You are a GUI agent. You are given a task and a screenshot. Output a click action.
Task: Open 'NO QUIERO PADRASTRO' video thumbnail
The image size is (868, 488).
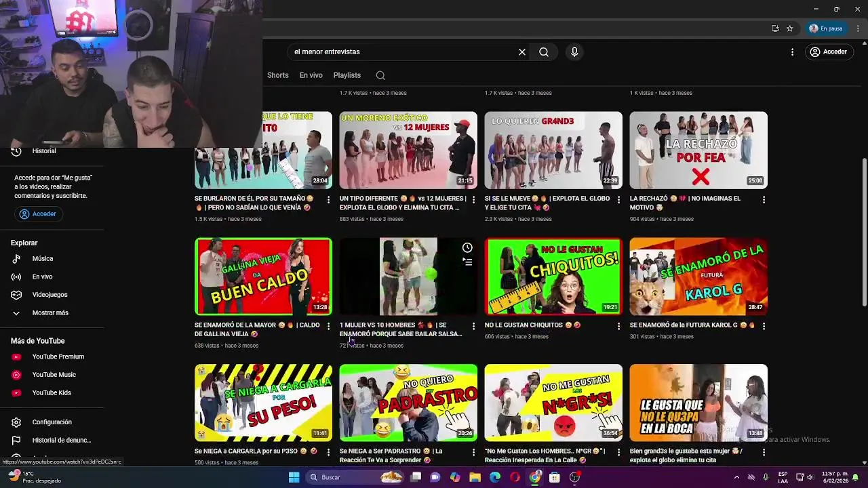tap(408, 403)
